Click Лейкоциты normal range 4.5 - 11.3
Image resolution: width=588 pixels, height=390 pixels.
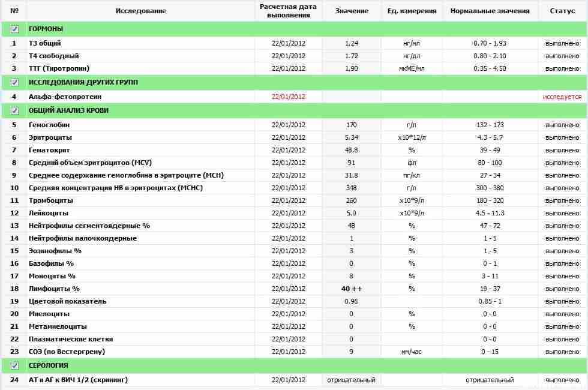(490, 213)
